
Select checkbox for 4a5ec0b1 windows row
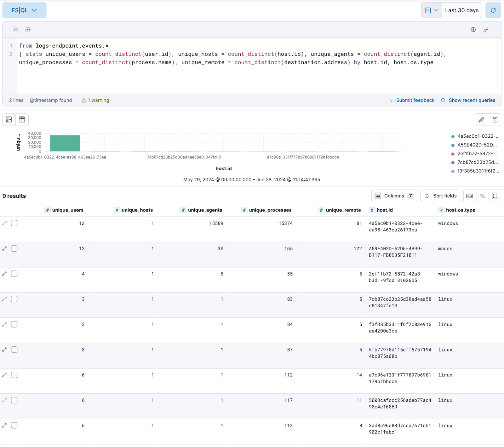14,223
